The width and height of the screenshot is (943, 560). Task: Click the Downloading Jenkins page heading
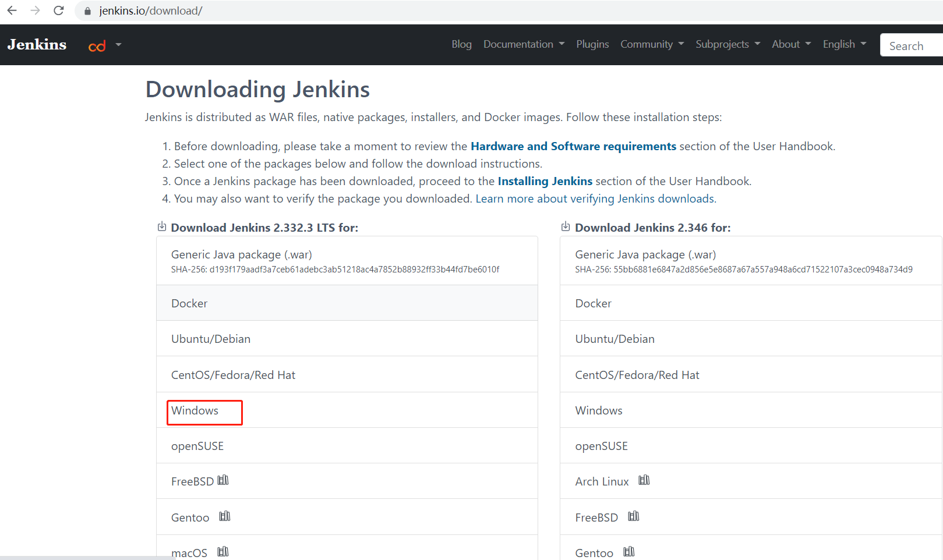(x=257, y=90)
